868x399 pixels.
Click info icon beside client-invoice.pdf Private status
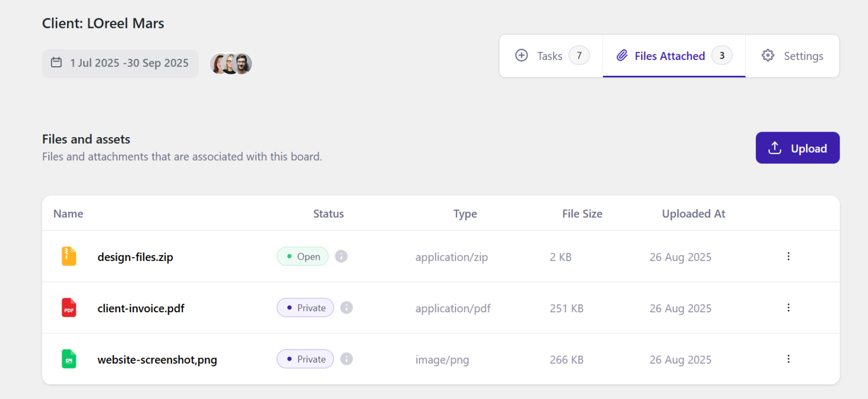pos(347,308)
